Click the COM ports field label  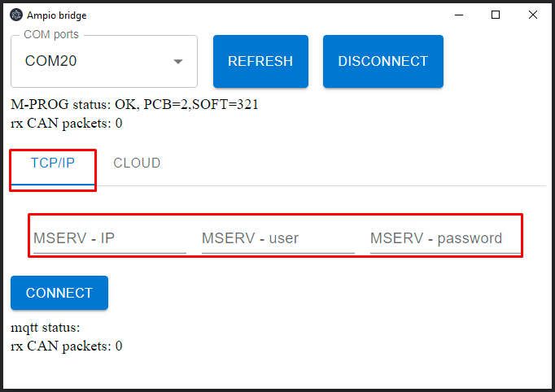(51, 35)
